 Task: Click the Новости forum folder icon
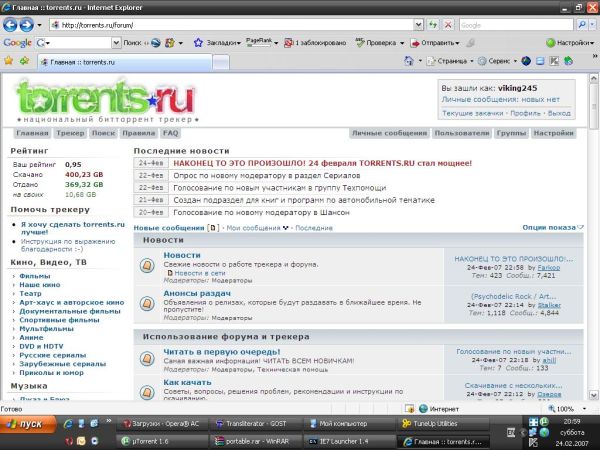147,263
